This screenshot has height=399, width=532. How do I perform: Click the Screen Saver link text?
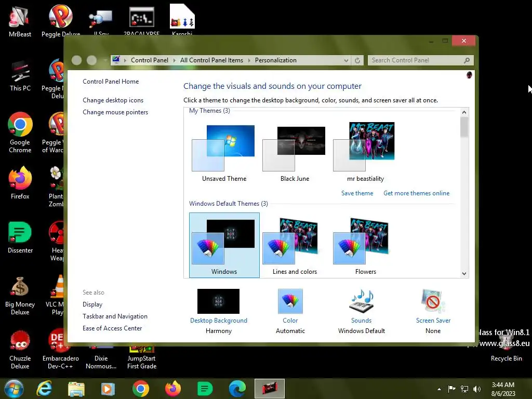pyautogui.click(x=433, y=320)
